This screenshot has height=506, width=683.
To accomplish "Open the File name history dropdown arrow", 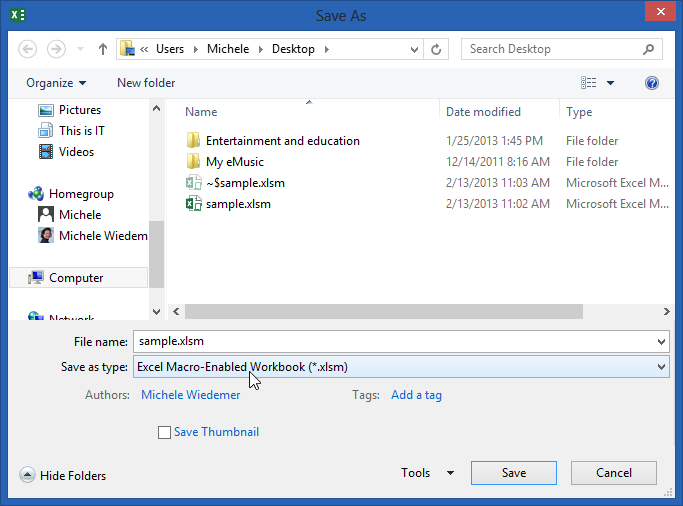I will (x=661, y=342).
